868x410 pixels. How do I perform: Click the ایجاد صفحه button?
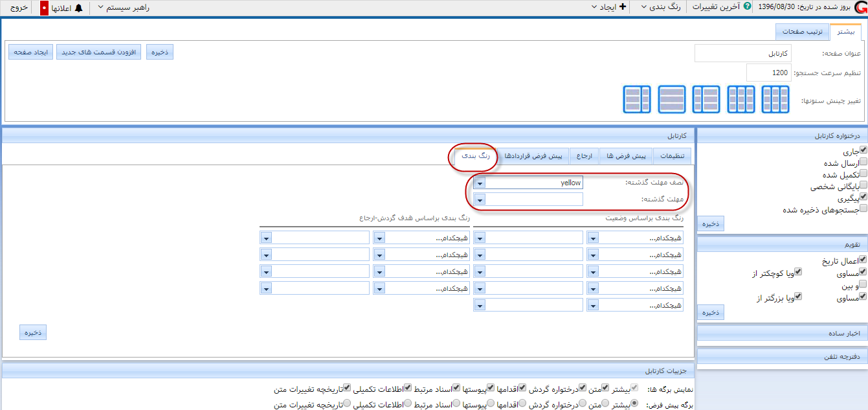point(30,52)
